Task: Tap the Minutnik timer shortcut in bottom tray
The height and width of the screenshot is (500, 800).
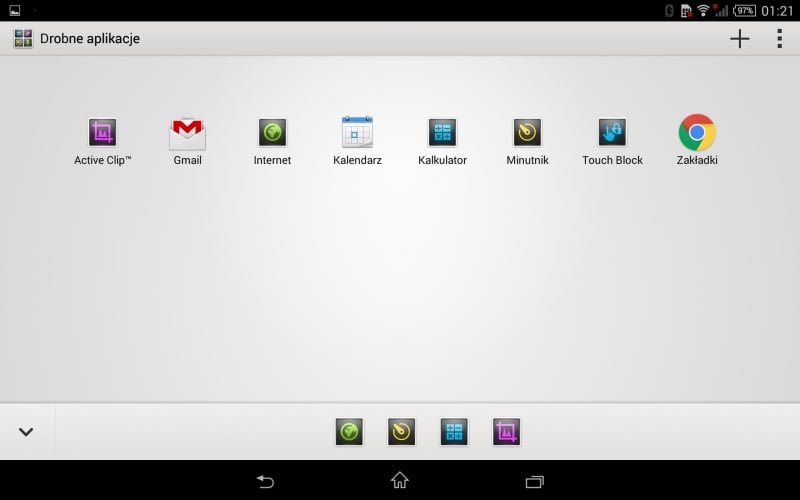Action: (402, 432)
